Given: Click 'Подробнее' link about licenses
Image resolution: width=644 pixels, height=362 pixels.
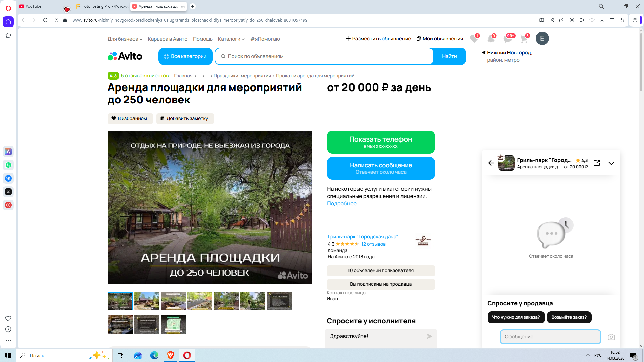Looking at the screenshot, I should pyautogui.click(x=341, y=204).
